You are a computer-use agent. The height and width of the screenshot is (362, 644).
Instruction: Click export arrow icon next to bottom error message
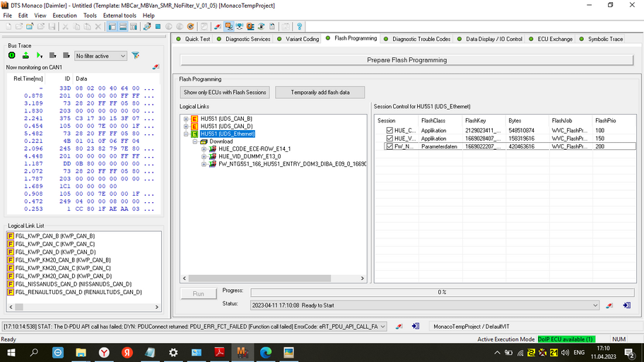coord(416,326)
